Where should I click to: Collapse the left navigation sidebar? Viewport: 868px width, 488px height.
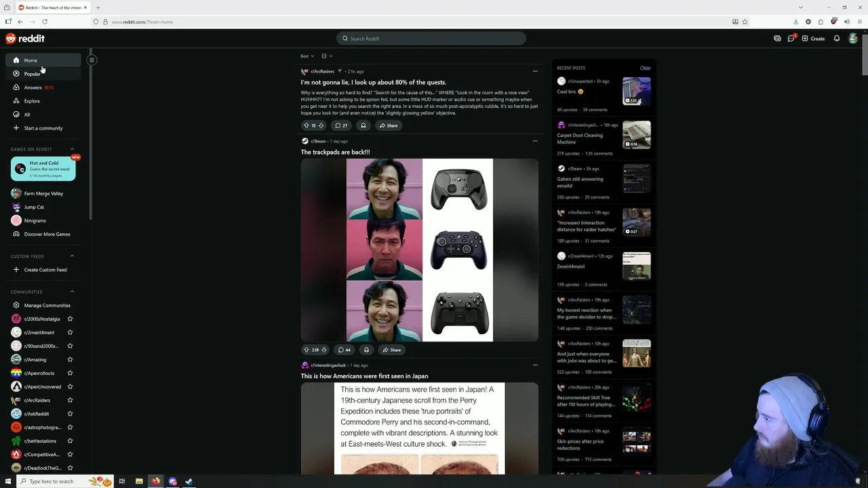pos(92,60)
